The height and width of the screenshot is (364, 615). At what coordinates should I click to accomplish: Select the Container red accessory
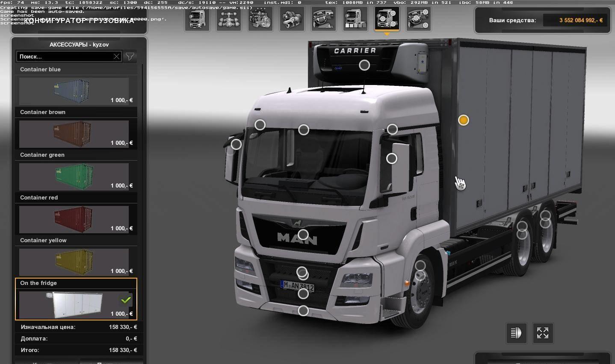(74, 219)
